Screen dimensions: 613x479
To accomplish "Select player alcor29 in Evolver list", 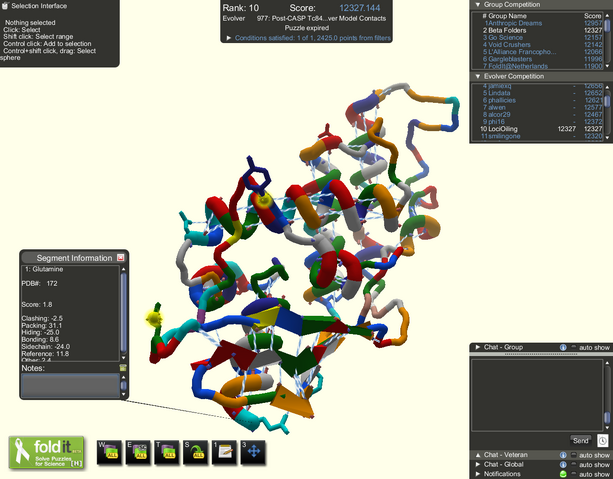I will (x=538, y=115).
